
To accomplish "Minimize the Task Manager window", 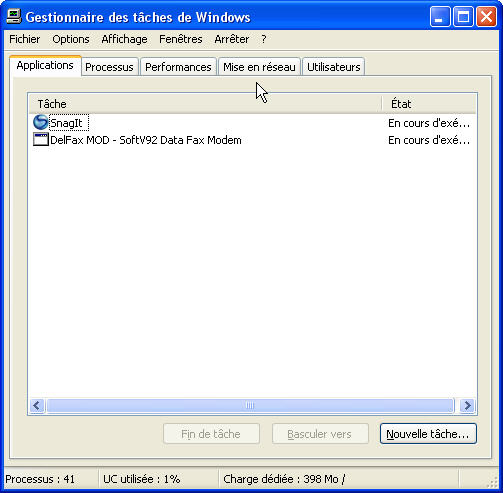I will pos(440,17).
